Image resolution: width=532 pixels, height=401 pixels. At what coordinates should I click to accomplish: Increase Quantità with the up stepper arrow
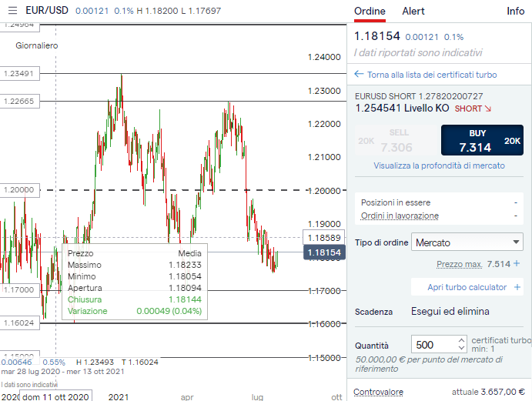(x=460, y=340)
